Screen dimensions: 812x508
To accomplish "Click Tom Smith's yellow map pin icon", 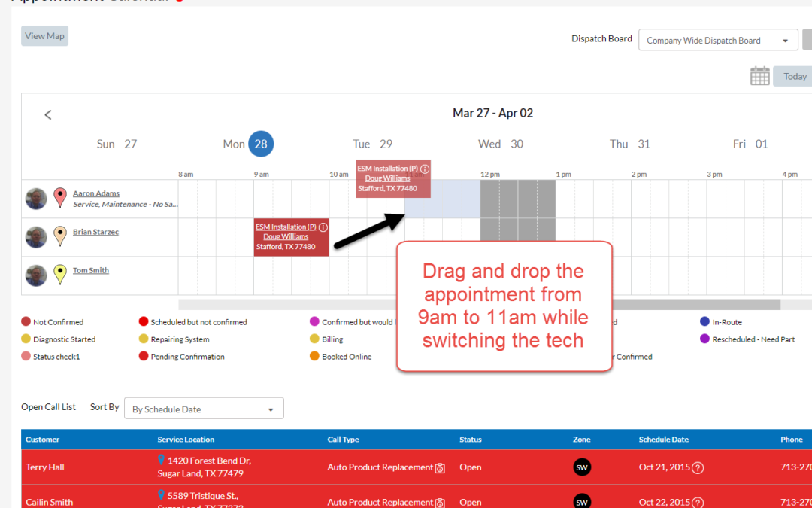I will tap(61, 275).
